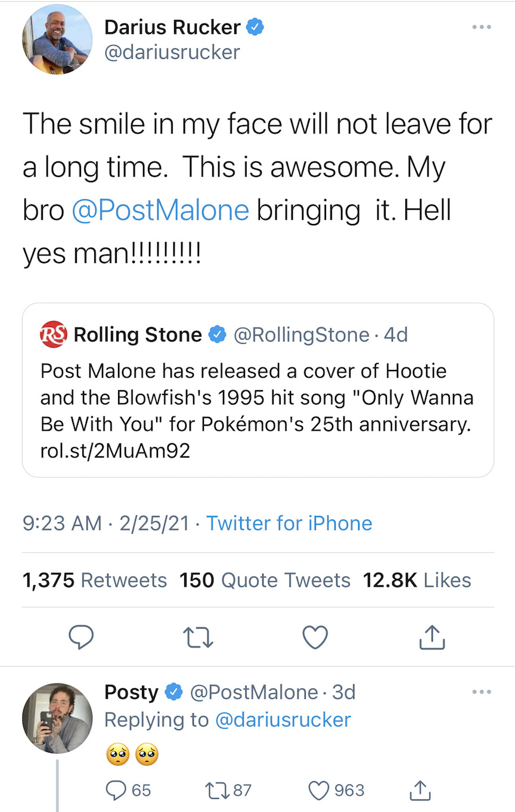Retweet Posty's reply showing 87

pos(215,790)
